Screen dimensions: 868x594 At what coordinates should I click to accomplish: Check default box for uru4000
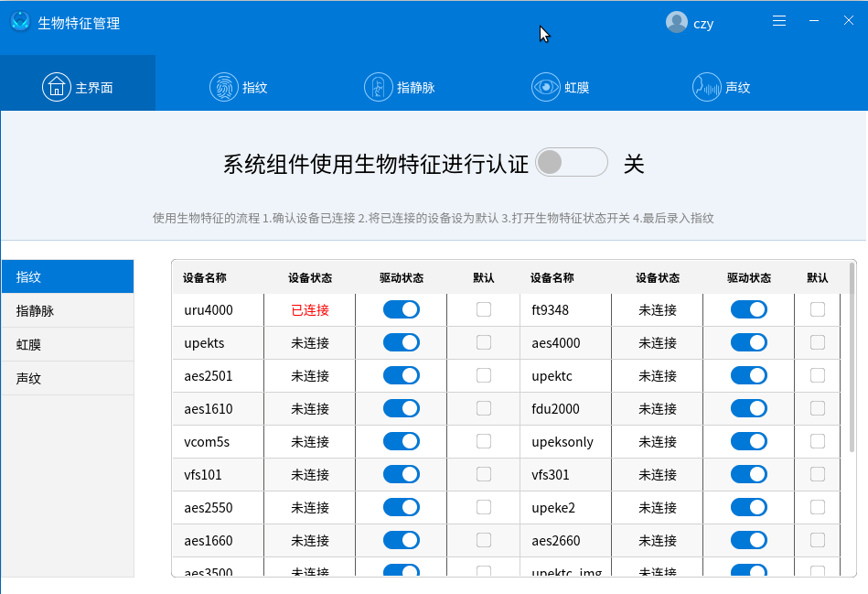[x=484, y=309]
